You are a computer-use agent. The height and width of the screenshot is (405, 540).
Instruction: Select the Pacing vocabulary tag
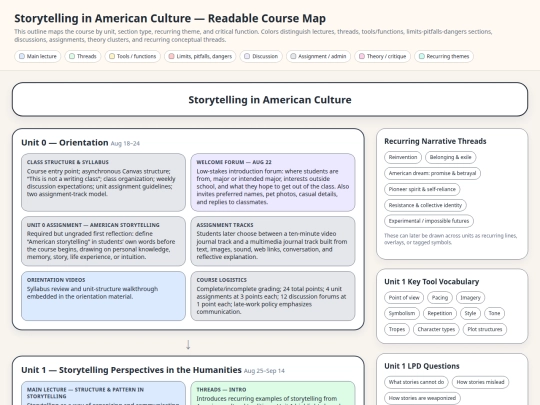click(440, 298)
